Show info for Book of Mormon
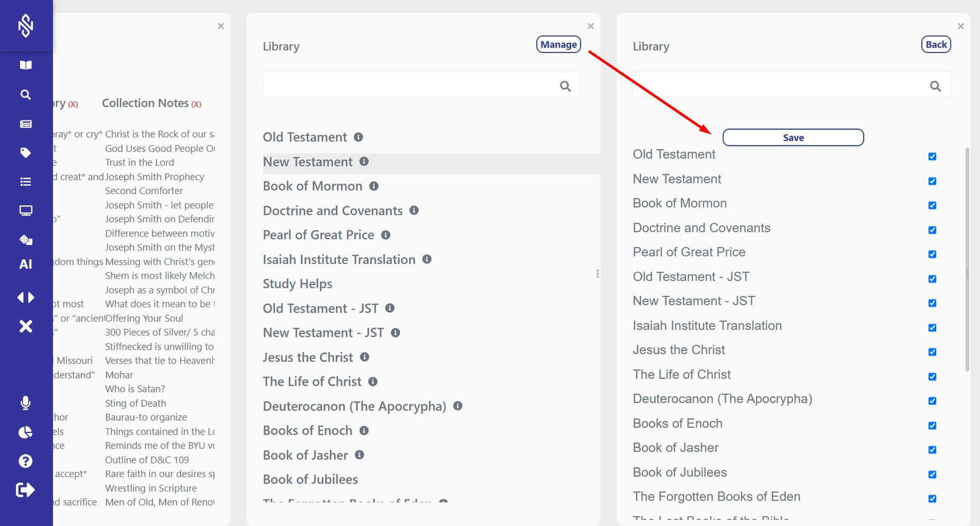 pos(374,186)
